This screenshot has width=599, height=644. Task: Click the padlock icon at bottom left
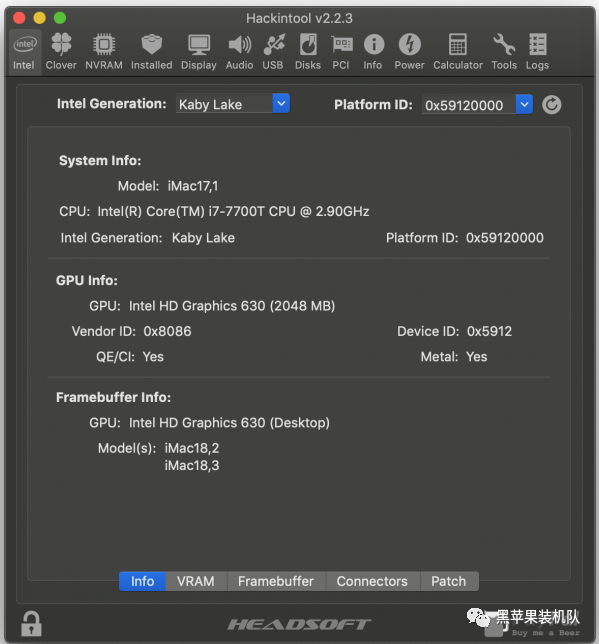(x=31, y=623)
